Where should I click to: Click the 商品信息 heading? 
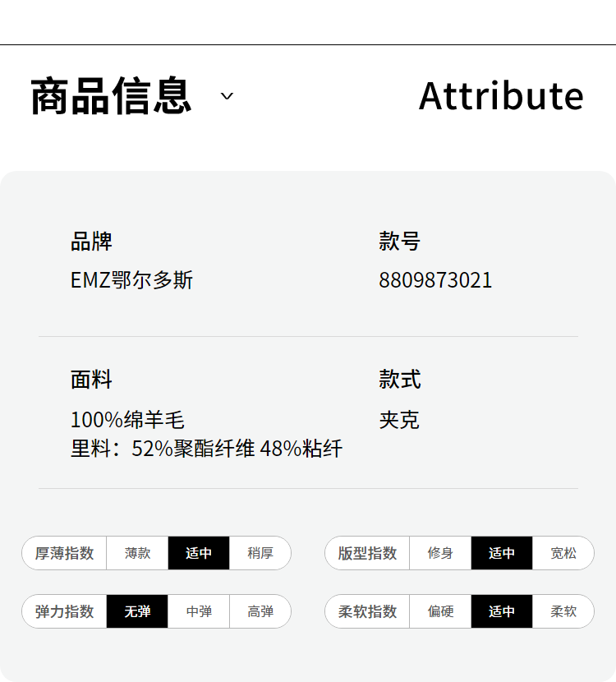(111, 96)
